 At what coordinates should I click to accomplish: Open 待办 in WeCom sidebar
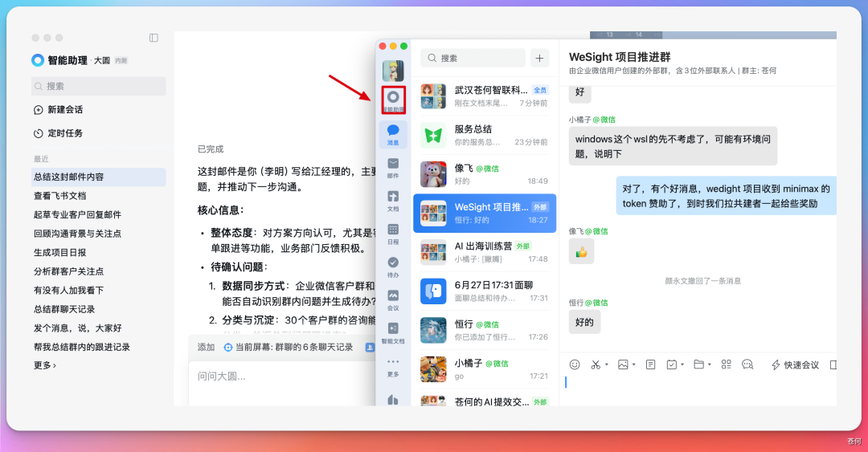pyautogui.click(x=393, y=267)
